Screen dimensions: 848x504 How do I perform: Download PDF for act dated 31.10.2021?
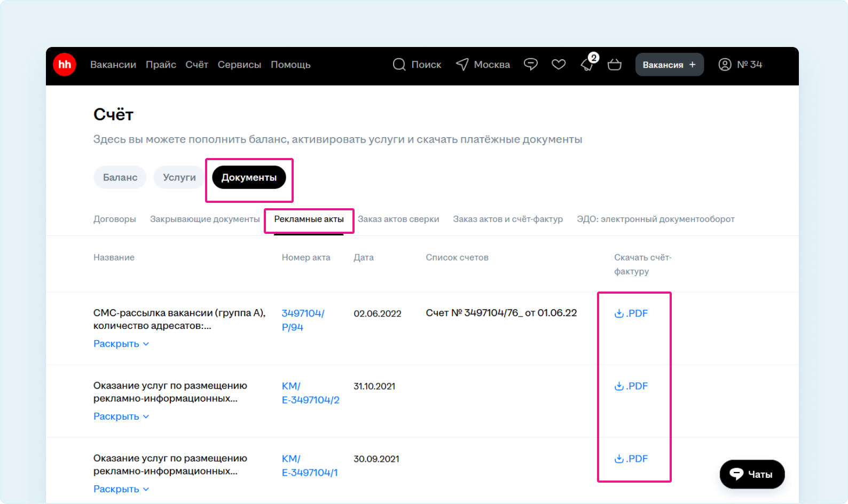(631, 386)
